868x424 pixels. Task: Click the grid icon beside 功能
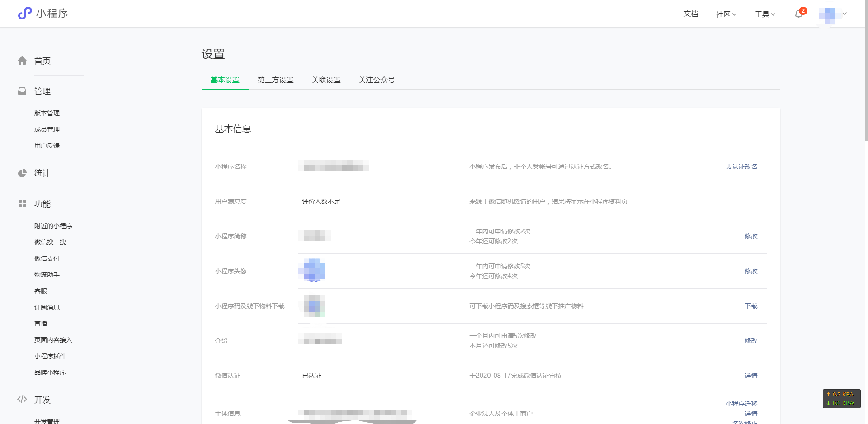pyautogui.click(x=22, y=204)
